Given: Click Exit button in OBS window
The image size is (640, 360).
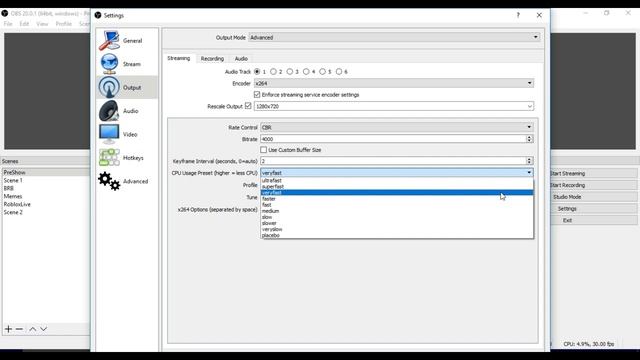Looking at the screenshot, I should (x=594, y=220).
